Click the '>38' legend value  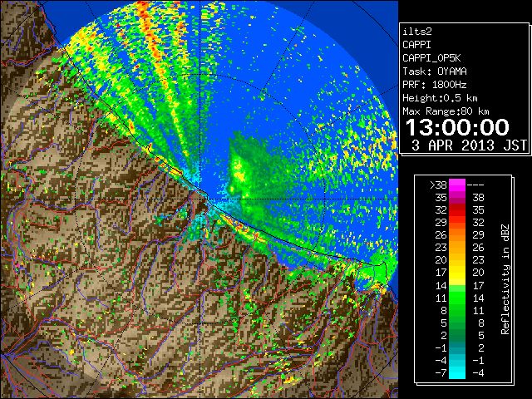[x=438, y=185]
